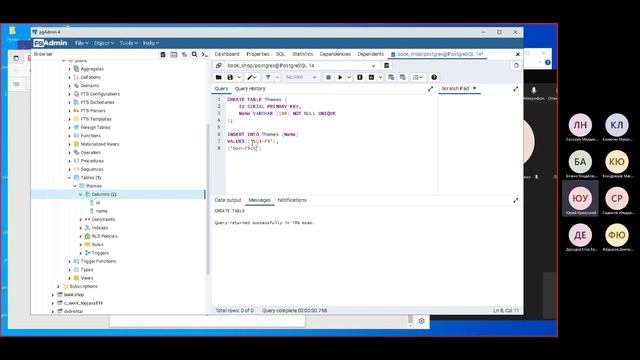Click the Filtered Rows icon in Browser header

[184, 54]
